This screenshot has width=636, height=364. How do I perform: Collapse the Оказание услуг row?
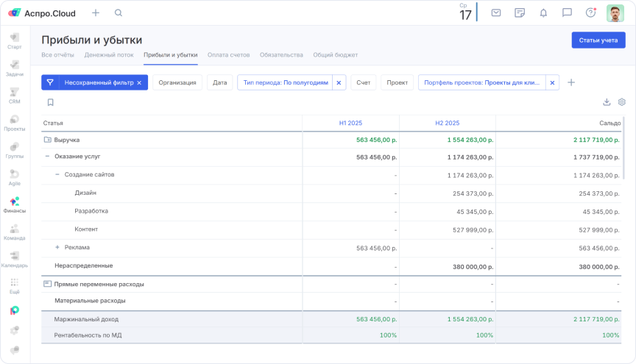pos(47,157)
